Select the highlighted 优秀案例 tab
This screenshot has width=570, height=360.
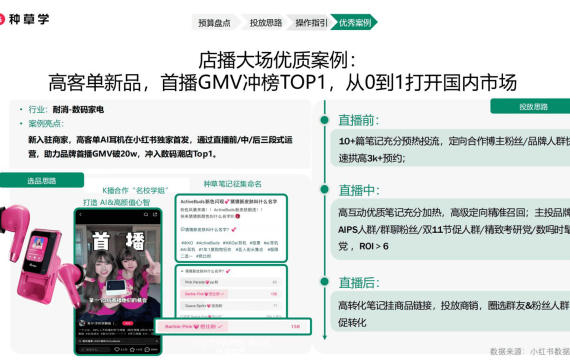coord(354,23)
